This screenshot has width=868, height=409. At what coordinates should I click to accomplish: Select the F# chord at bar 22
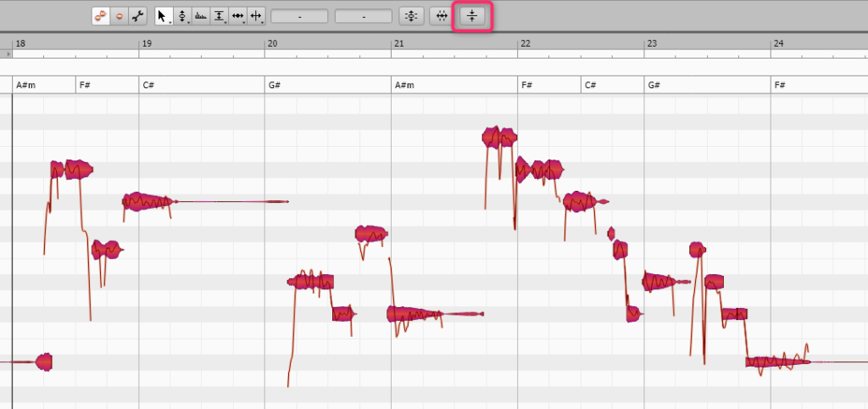[x=526, y=86]
